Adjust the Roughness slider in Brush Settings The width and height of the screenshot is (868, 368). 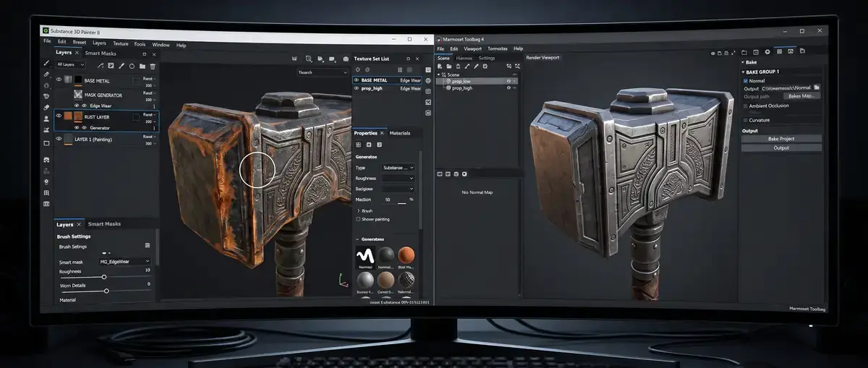(104, 277)
